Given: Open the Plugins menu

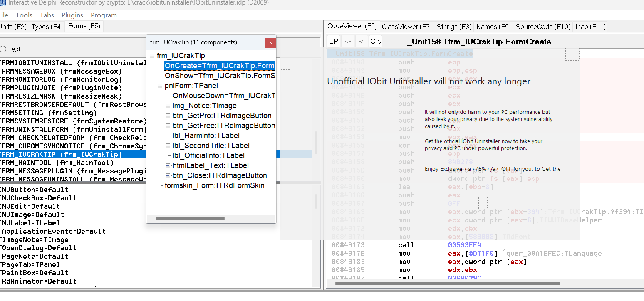Looking at the screenshot, I should pyautogui.click(x=72, y=15).
